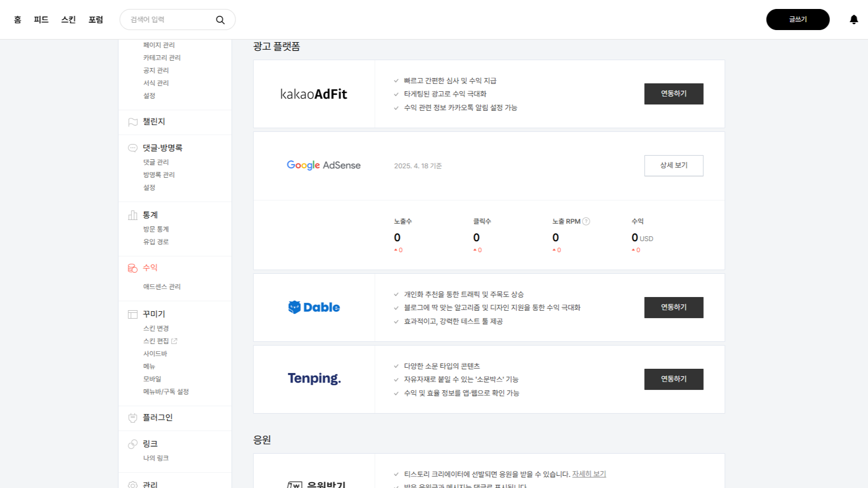
Task: Click the 플러그인 plug icon
Action: tap(133, 418)
